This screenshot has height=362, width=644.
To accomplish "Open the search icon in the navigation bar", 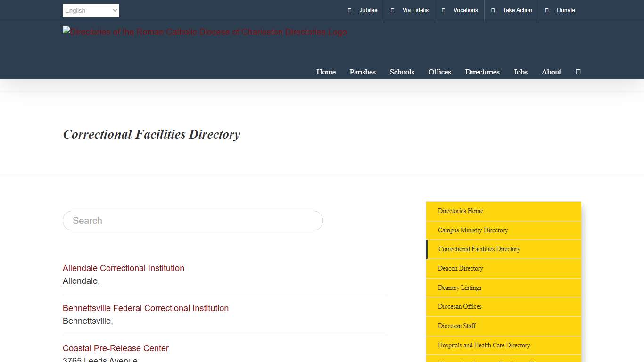I will 578,72.
